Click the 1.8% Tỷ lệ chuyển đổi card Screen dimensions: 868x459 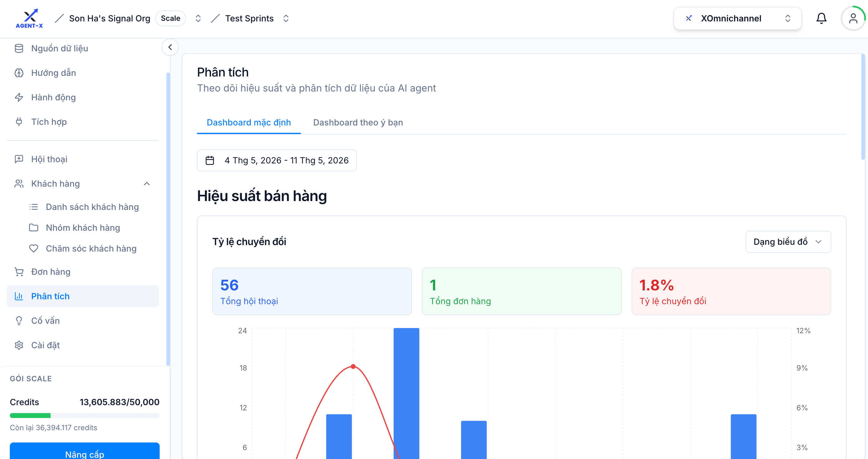731,292
